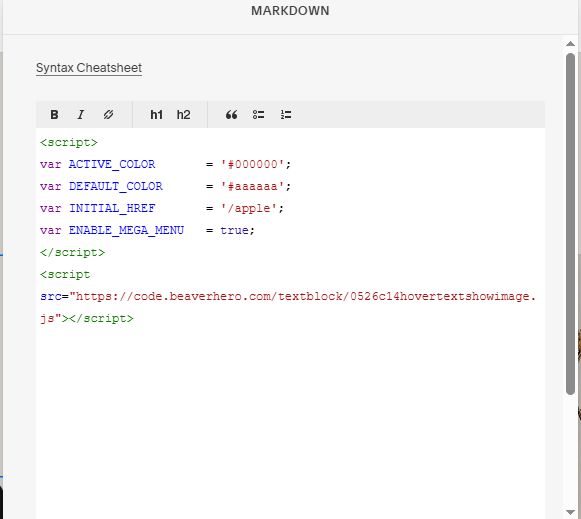Click the opening <script> tag line
Image resolution: width=581 pixels, height=519 pixels.
coord(69,143)
